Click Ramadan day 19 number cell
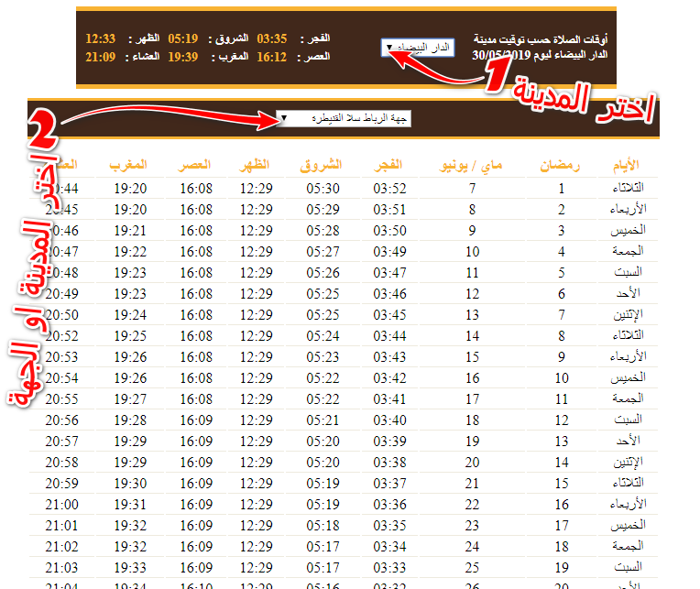The image size is (700, 589). click(562, 568)
